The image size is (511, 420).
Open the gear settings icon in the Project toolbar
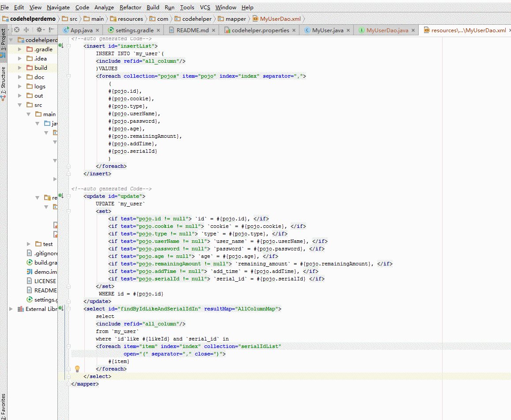click(39, 29)
